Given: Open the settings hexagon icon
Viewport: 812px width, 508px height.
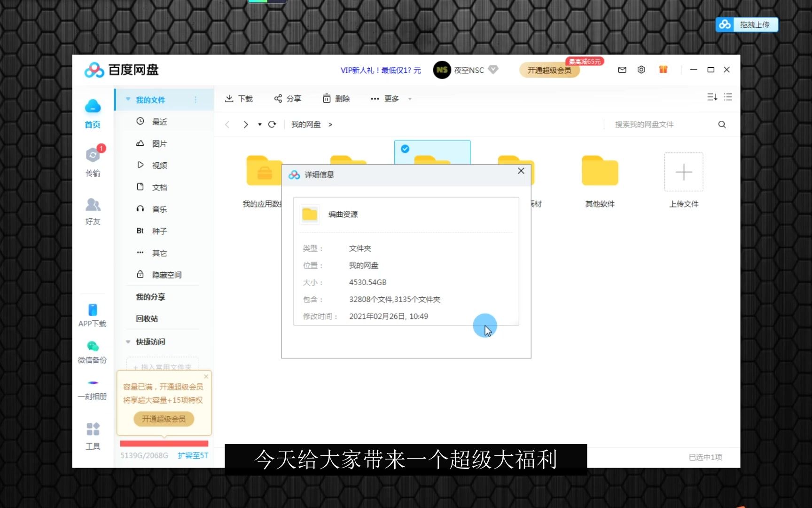Looking at the screenshot, I should tap(641, 70).
